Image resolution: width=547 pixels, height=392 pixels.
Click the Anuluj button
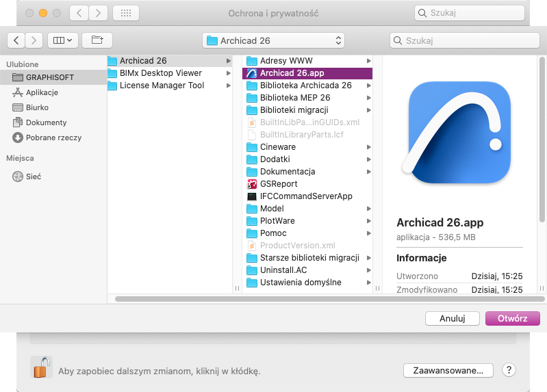point(452,318)
